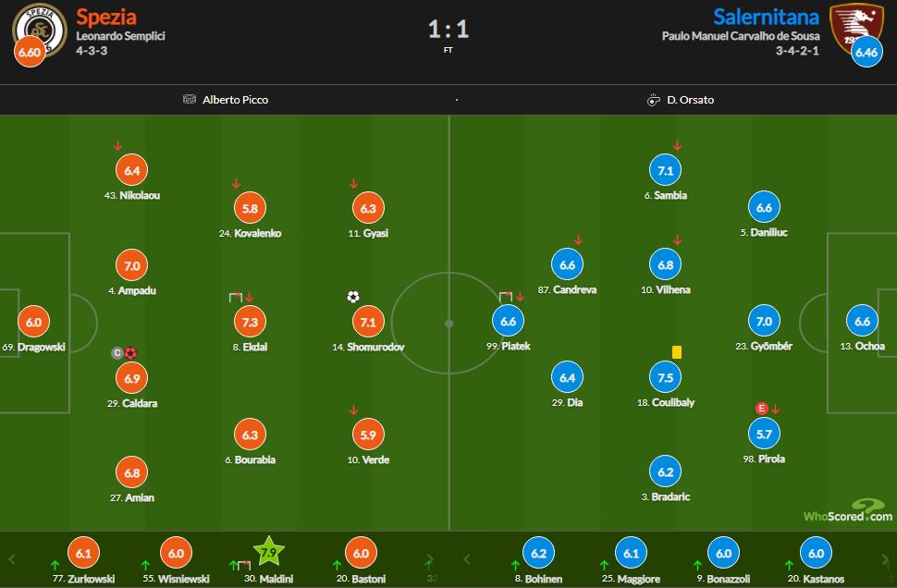Click the referee whistle icon beside D. Orsato

pos(653,100)
